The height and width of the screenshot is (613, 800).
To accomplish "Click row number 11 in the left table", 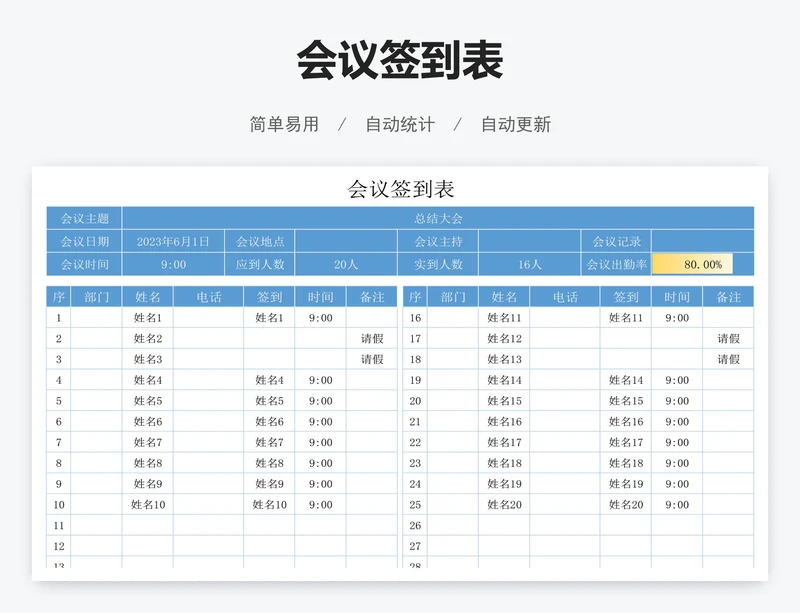I will point(59,525).
